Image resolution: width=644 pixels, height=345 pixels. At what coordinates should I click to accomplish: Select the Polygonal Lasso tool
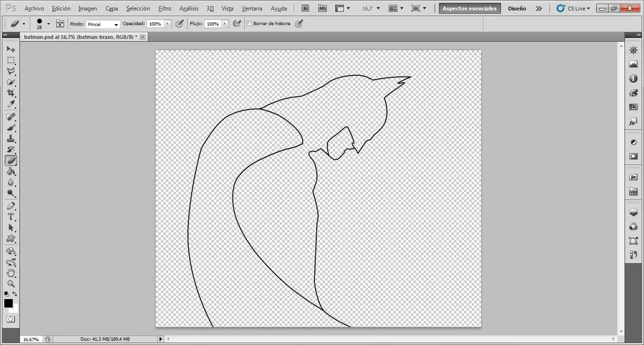click(11, 71)
